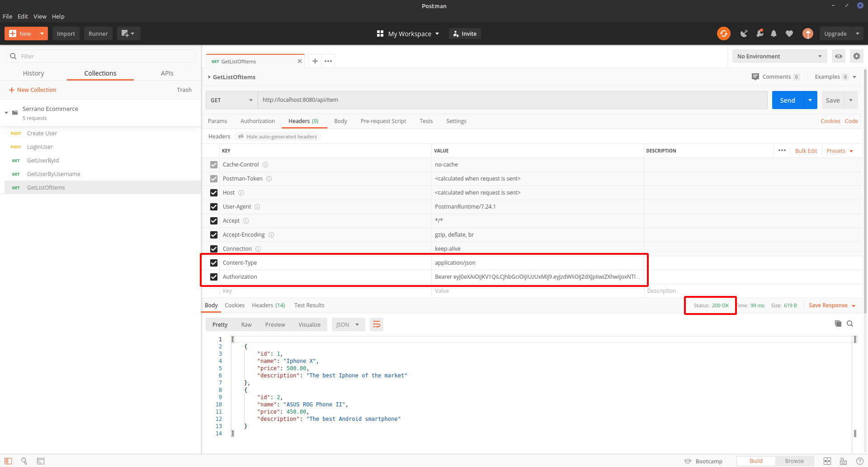Send the GET request
The height and width of the screenshot is (467, 868).
tap(788, 100)
